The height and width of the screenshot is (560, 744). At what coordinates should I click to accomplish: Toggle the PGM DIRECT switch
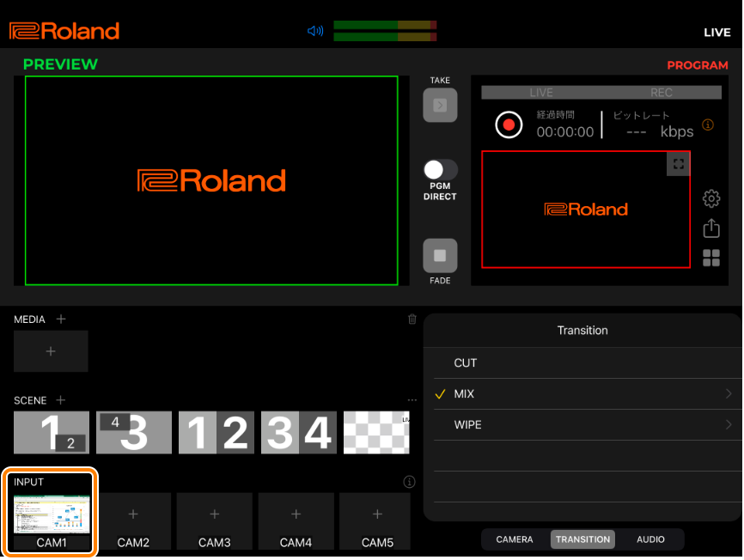pyautogui.click(x=441, y=169)
